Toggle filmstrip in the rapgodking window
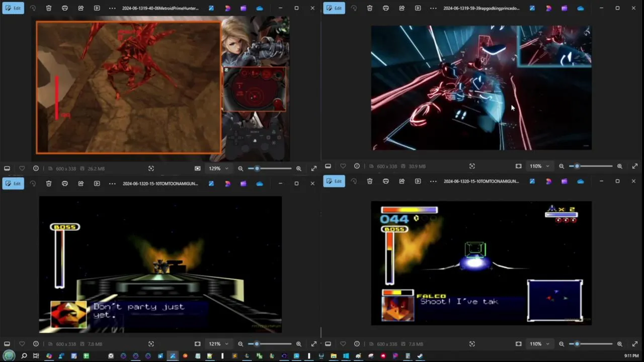The width and height of the screenshot is (644, 362). click(328, 166)
